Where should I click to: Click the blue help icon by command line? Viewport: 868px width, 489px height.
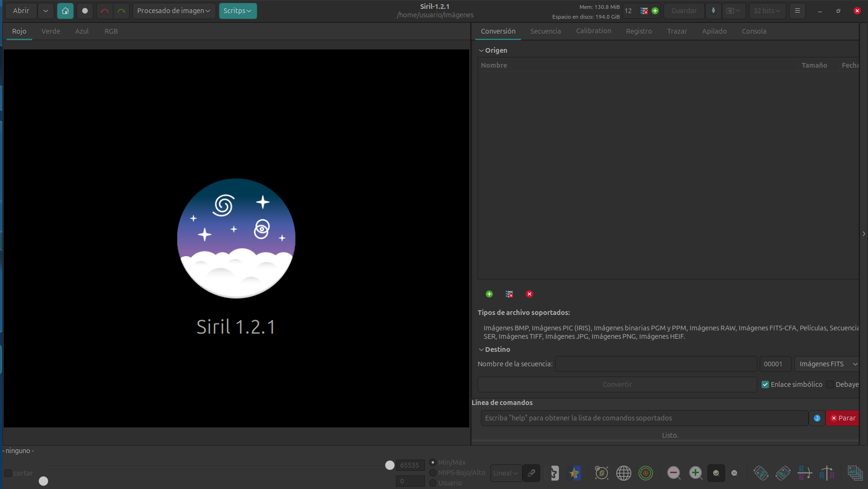(817, 418)
